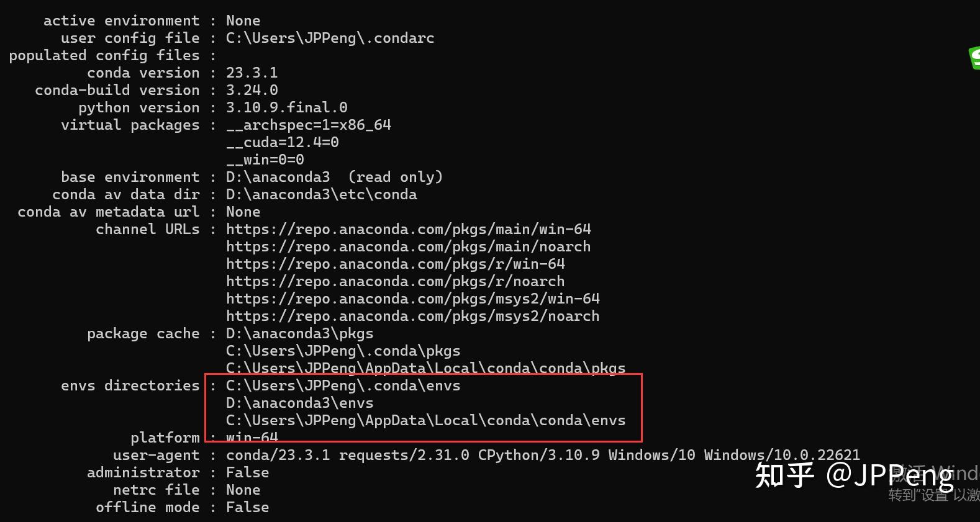Click the python version 3.10.9.final.0 value
Viewport: 980px width, 522px height.
[x=286, y=108]
